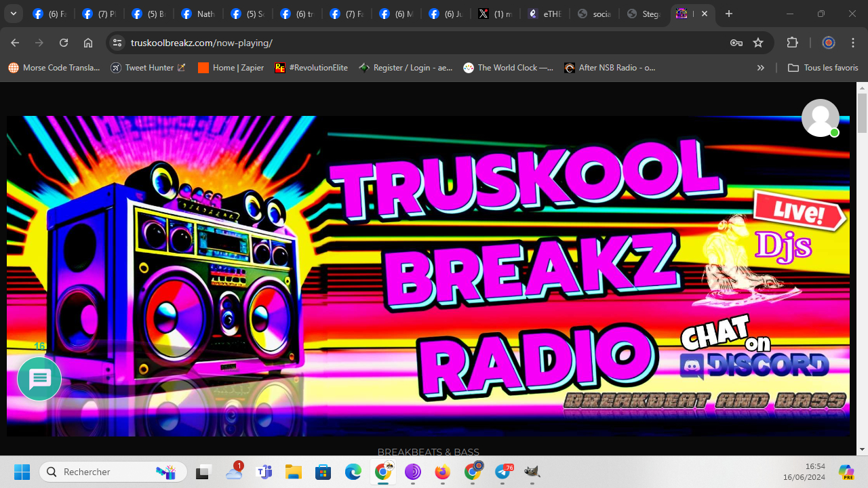Open the cloud app with notification badge
The image size is (868, 488).
click(234, 472)
